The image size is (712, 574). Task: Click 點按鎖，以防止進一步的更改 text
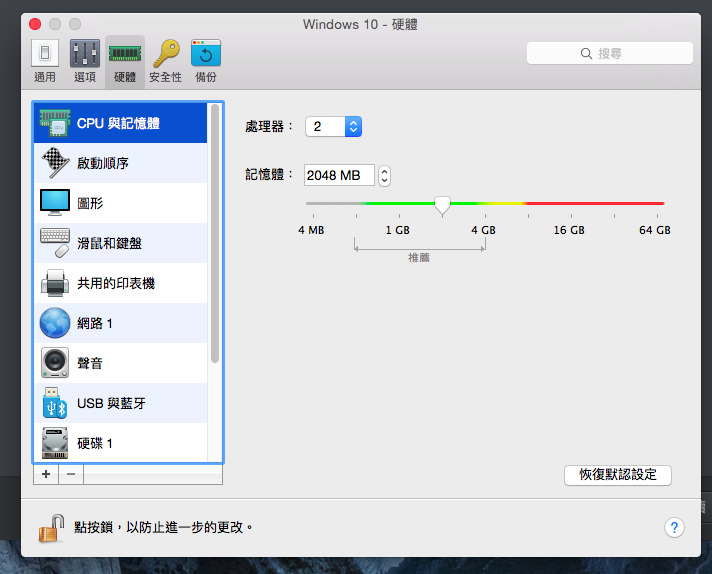[x=163, y=527]
